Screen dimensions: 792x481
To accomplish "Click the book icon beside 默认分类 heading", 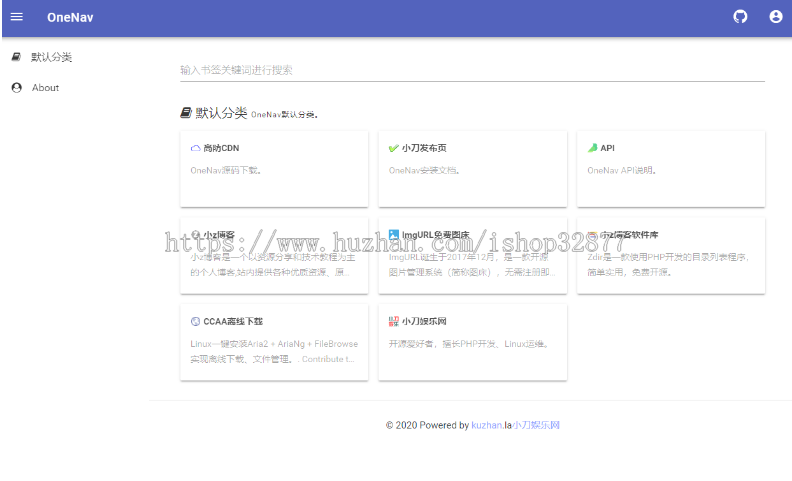I will [x=186, y=113].
